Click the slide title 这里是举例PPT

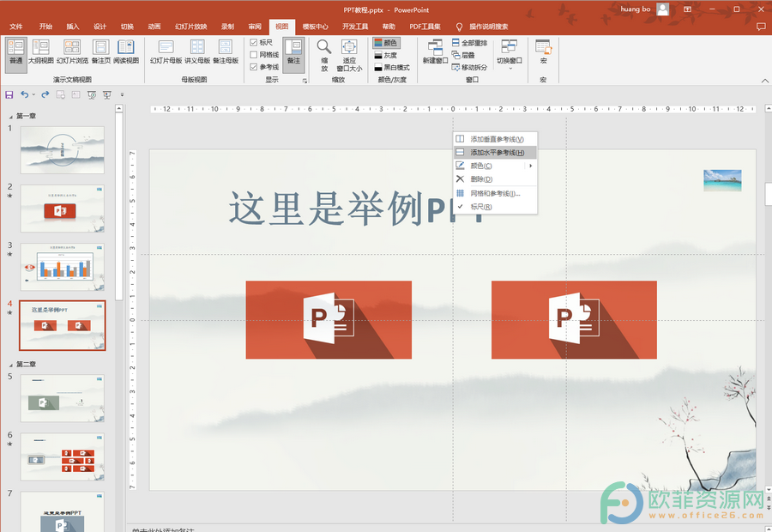[357, 209]
